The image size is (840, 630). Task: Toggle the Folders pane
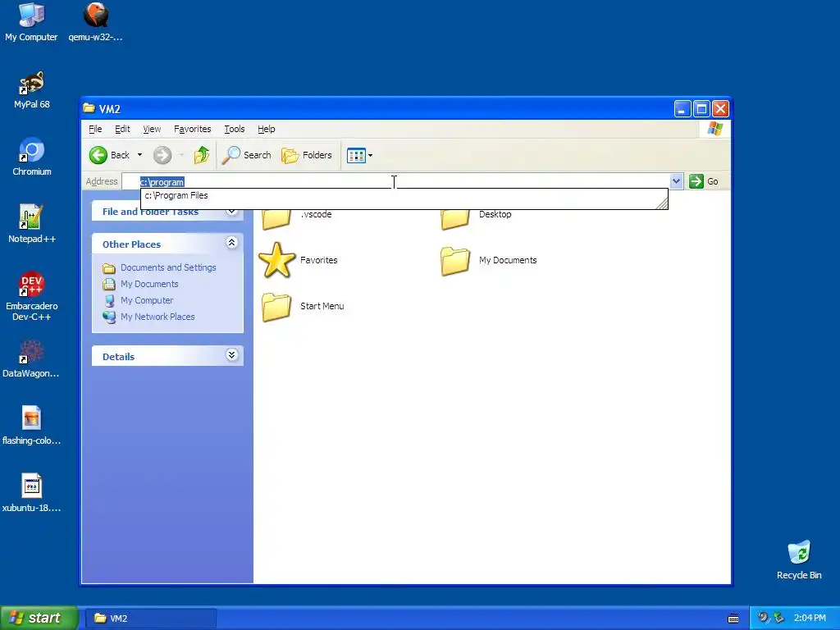pyautogui.click(x=307, y=155)
